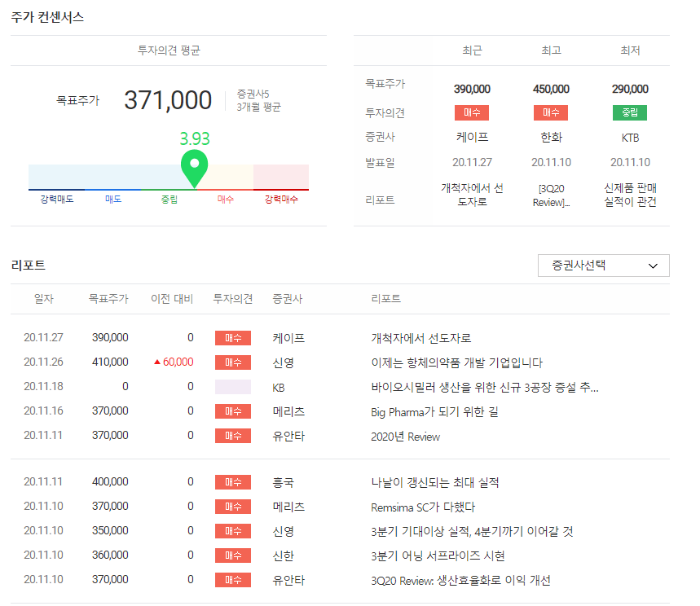Click the '[3Q20 Review]...' report under 최고

pos(551,195)
